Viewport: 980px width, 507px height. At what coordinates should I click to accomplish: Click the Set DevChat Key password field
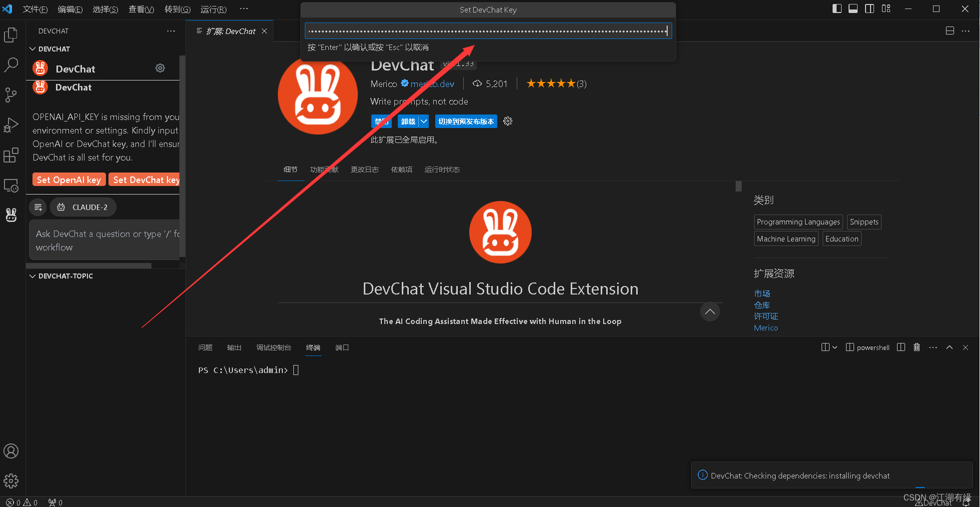[488, 31]
